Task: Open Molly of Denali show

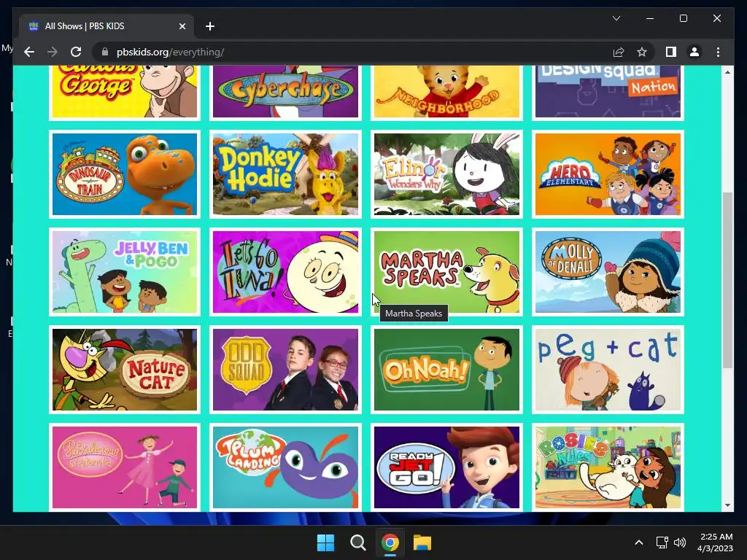Action: click(608, 272)
